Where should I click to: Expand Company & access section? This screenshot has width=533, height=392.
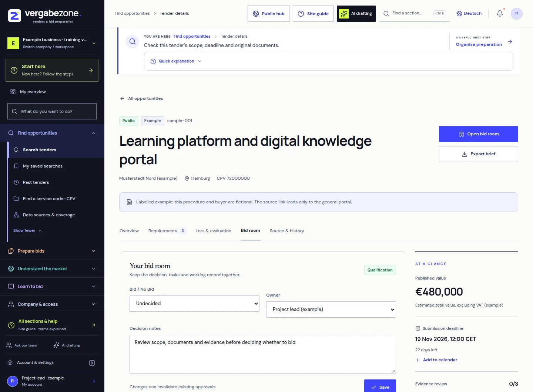52,304
